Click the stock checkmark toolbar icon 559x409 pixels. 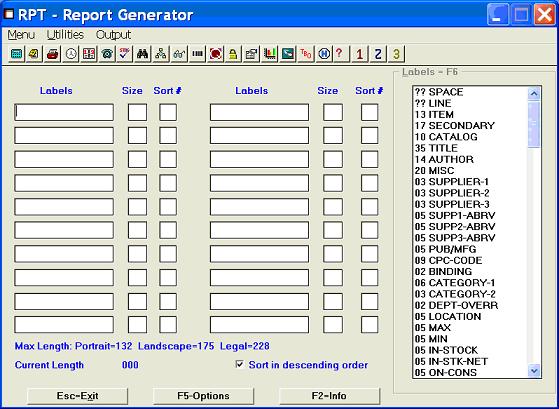click(125, 54)
